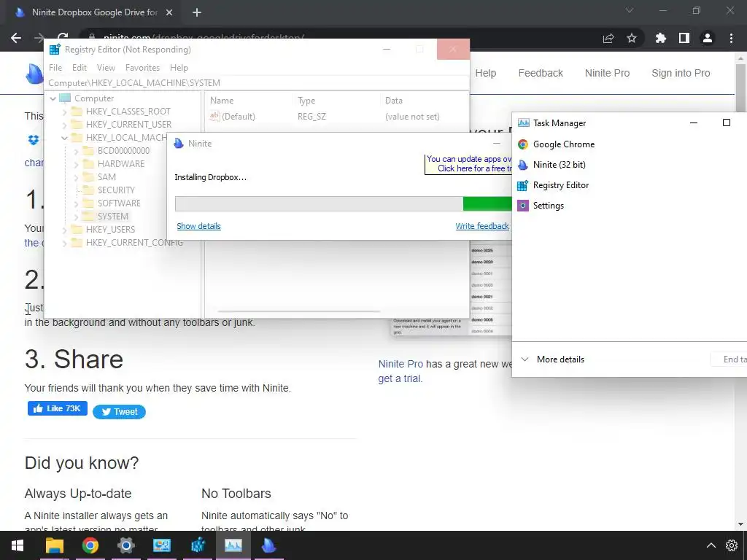Click the Ninite installing progress bar
Viewport: 747px width, 560px height.
coord(343,204)
